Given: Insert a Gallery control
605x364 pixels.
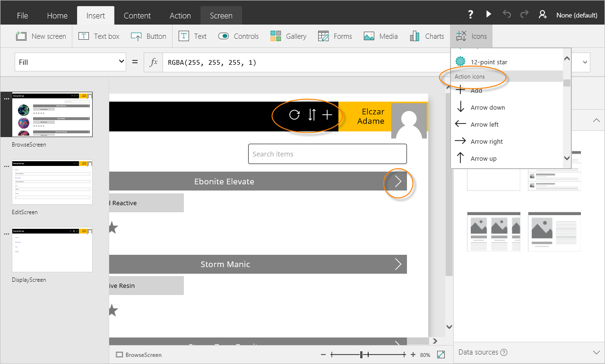Looking at the screenshot, I should [x=288, y=36].
